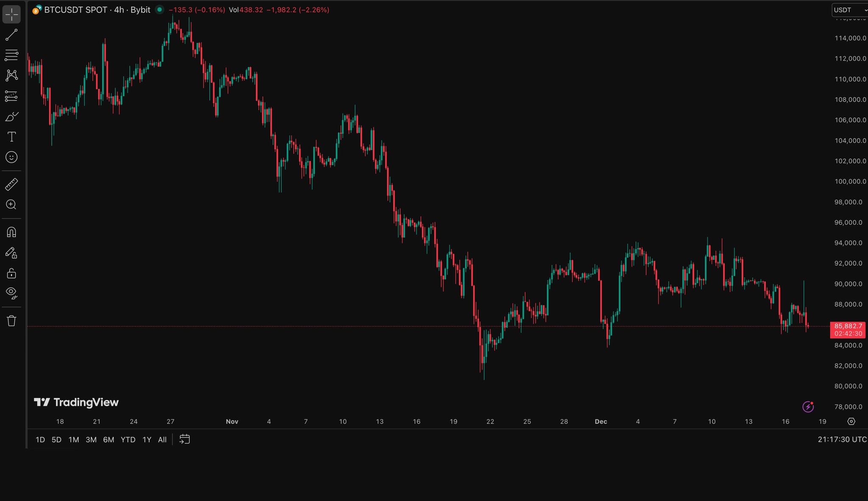The width and height of the screenshot is (868, 501).
Task: Select the brush drawing tool
Action: pyautogui.click(x=11, y=116)
